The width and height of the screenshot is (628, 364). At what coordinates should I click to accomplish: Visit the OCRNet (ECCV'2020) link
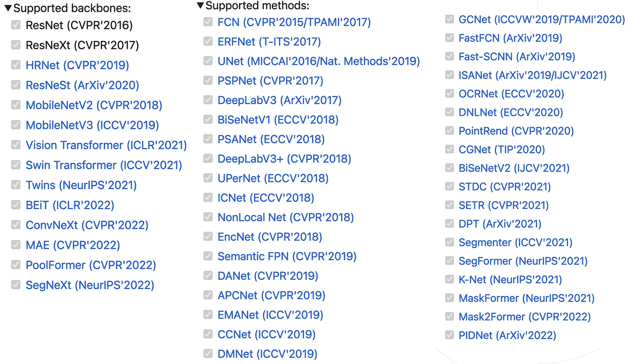click(511, 94)
